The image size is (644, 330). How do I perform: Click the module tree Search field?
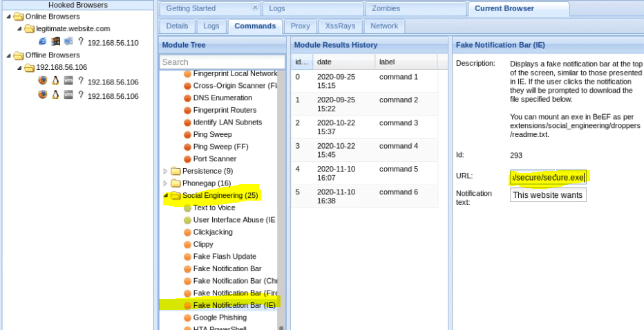click(222, 62)
